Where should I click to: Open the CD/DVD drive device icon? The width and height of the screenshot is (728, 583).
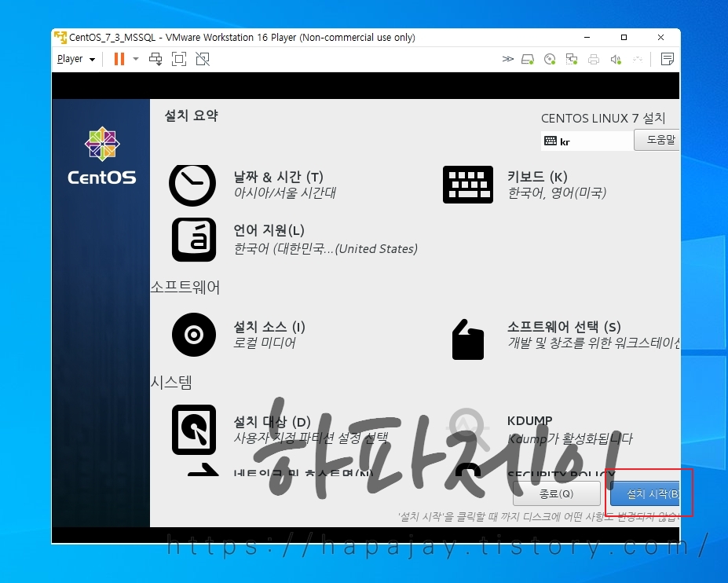click(550, 59)
